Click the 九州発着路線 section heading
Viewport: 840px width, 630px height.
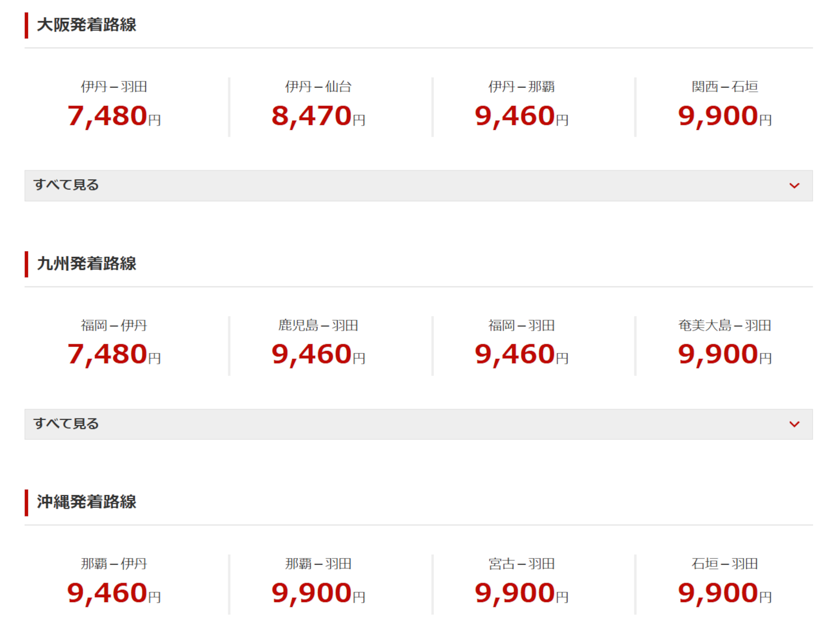tap(87, 264)
